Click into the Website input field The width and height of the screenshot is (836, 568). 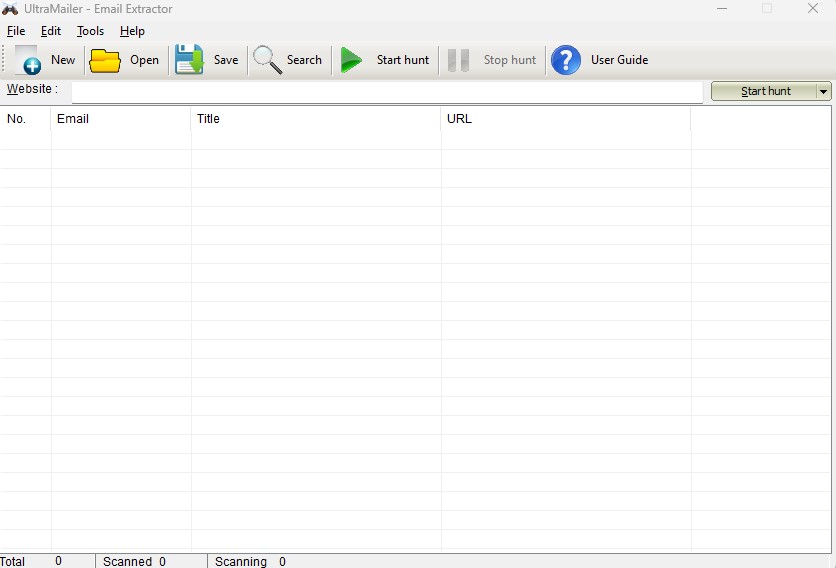pos(387,91)
